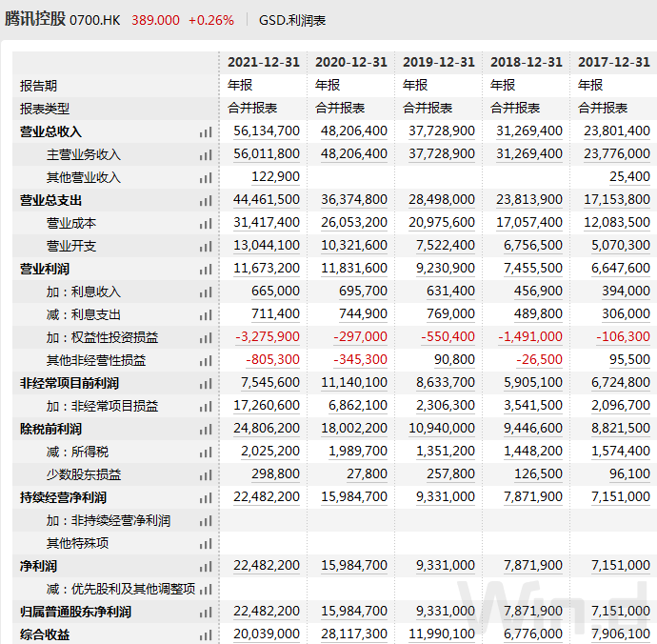Click 2020 综合收益 value 28,117,300

point(354,634)
